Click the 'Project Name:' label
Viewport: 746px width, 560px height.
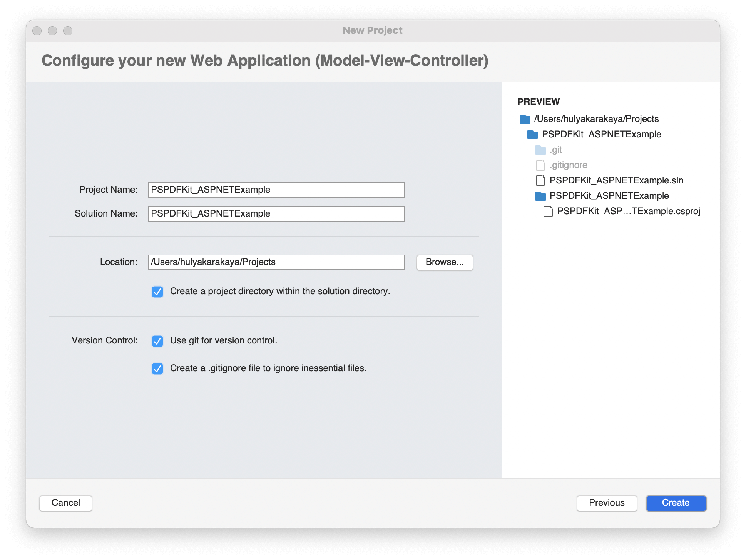109,190
